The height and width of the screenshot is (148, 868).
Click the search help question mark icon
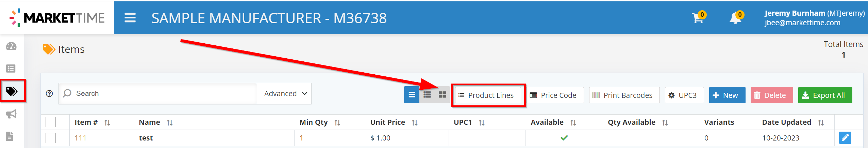coord(49,93)
